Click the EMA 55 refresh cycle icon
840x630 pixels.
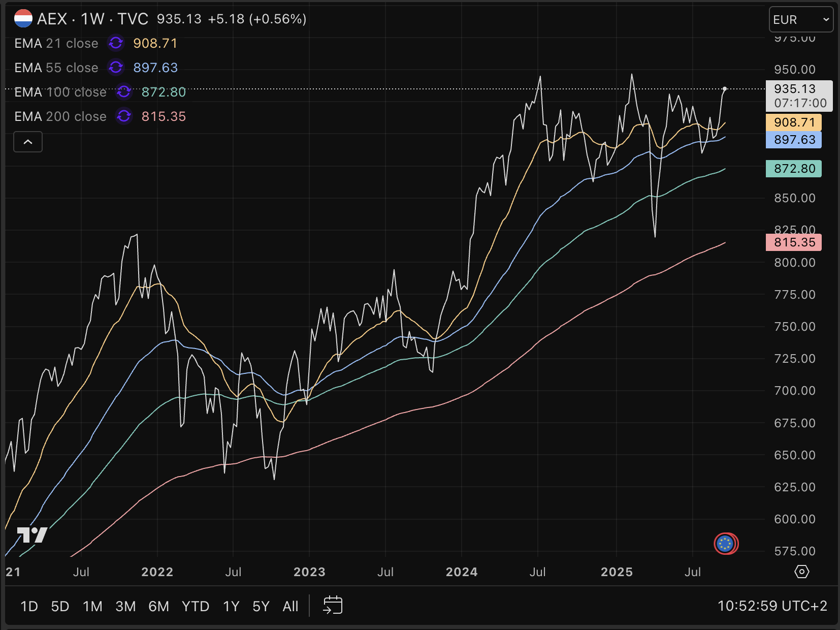(x=116, y=68)
